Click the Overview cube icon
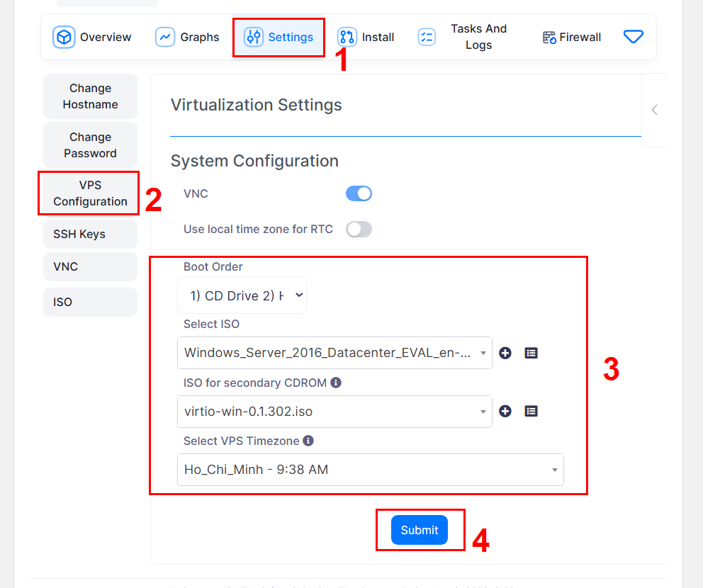Image resolution: width=703 pixels, height=588 pixels. coord(64,37)
